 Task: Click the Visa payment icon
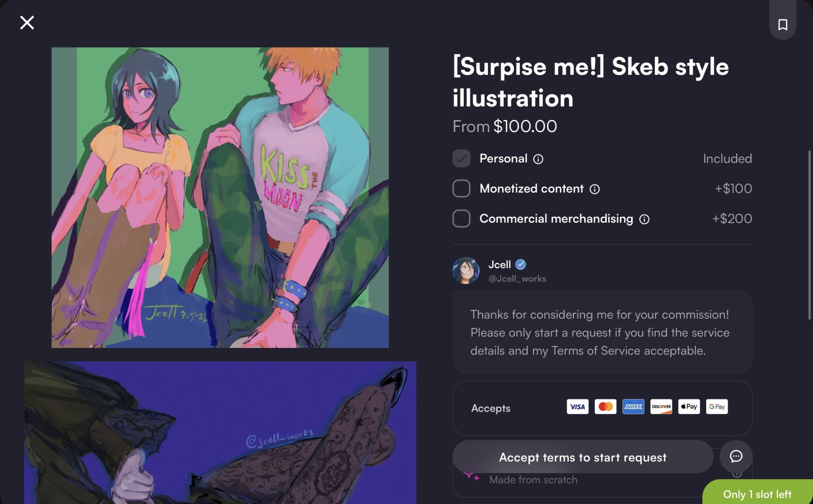578,406
